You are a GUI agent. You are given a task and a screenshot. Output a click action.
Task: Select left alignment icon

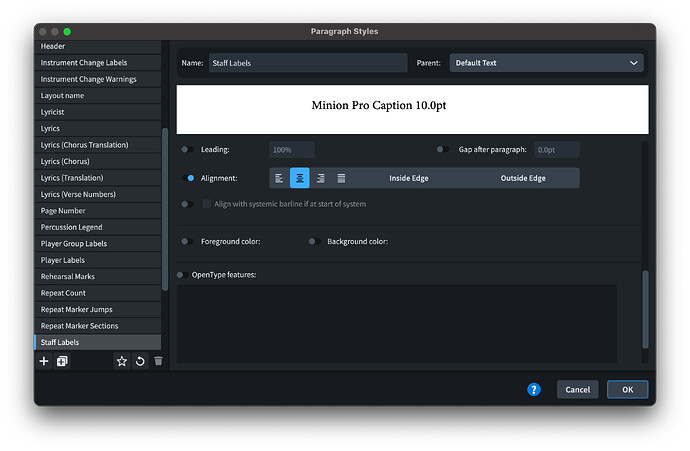[x=279, y=178]
